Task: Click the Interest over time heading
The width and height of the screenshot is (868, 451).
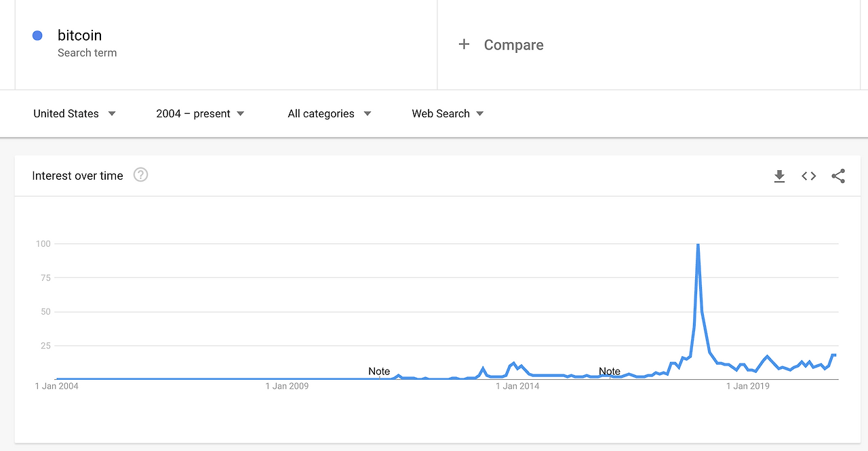Action: 77,176
